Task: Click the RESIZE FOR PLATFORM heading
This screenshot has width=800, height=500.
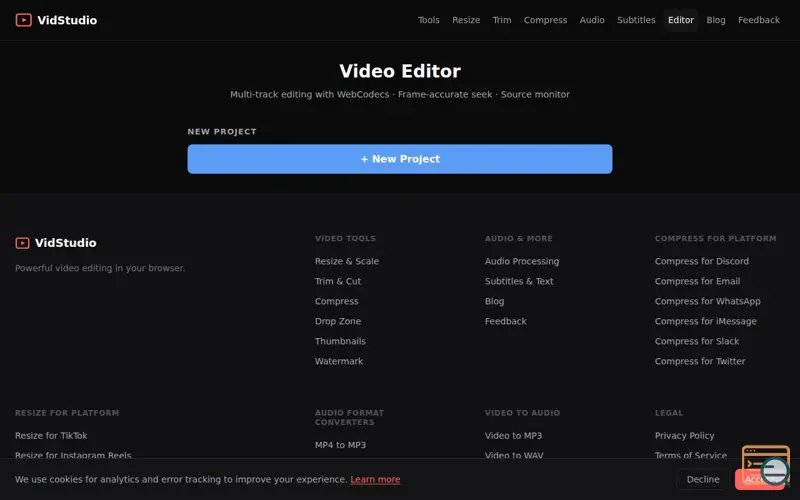Action: pos(67,413)
